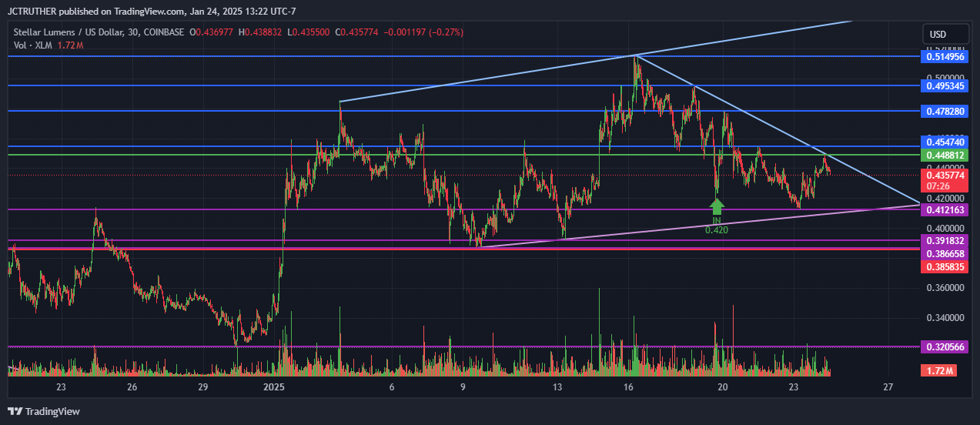Click the TradingView logo

pyautogui.click(x=44, y=411)
